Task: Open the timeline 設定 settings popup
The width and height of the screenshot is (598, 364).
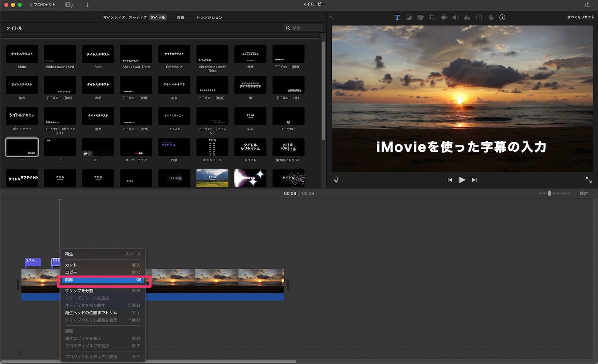Action: coord(583,193)
